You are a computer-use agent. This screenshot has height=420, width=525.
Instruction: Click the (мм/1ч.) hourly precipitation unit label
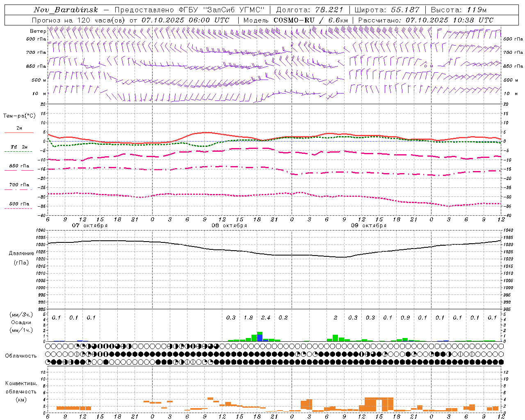pyautogui.click(x=21, y=330)
